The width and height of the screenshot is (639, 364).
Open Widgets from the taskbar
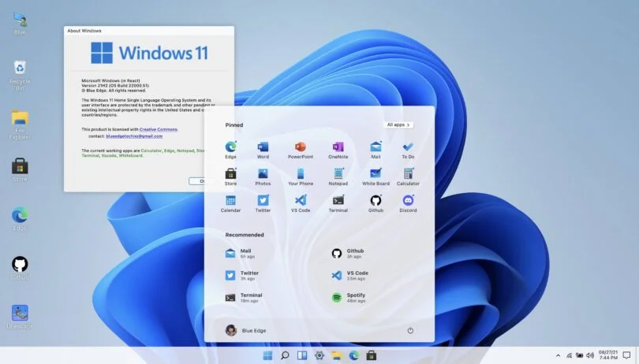[x=302, y=355]
